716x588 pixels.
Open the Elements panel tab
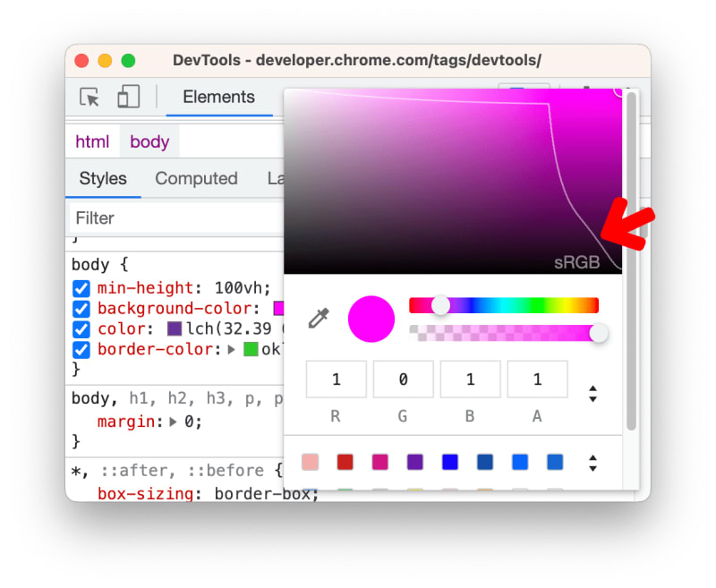(218, 98)
